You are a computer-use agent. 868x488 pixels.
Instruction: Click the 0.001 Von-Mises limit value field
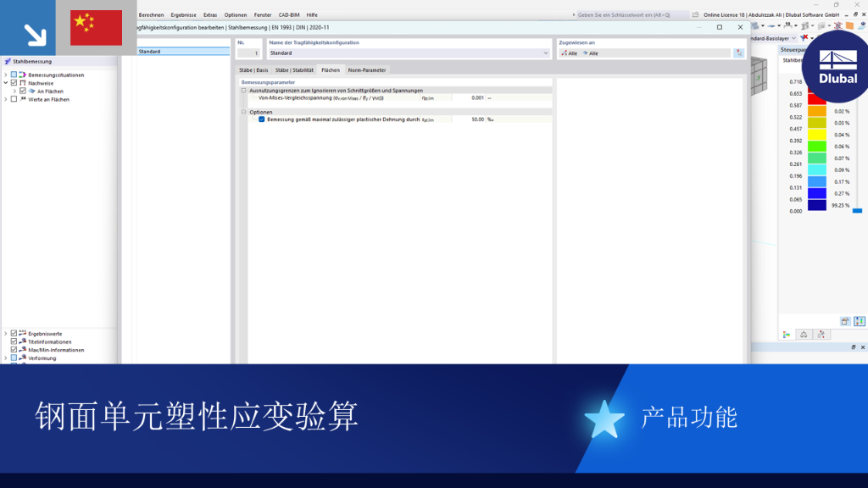tap(468, 98)
